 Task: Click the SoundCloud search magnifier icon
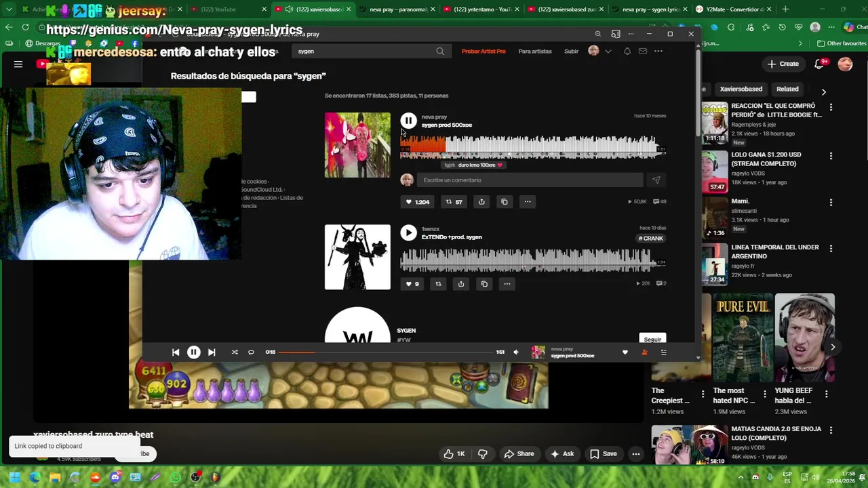click(440, 52)
